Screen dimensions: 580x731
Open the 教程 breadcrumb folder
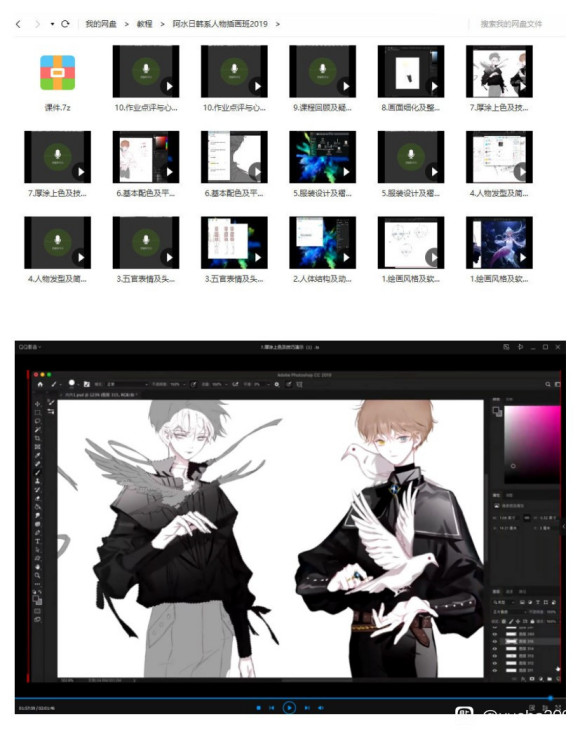point(145,24)
